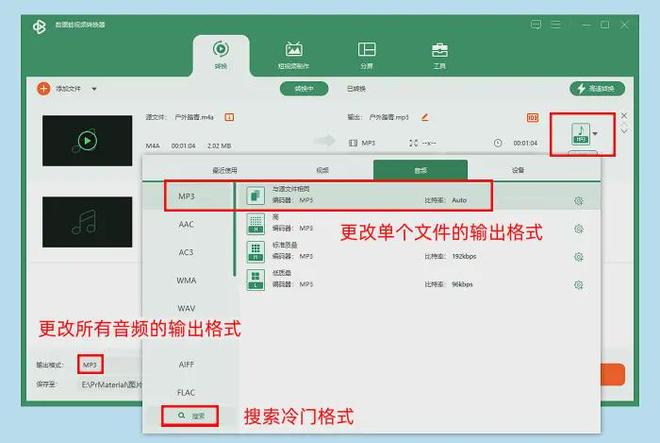The image size is (660, 443).
Task: Switch to the 最近使用 recently used tab
Action: (225, 170)
